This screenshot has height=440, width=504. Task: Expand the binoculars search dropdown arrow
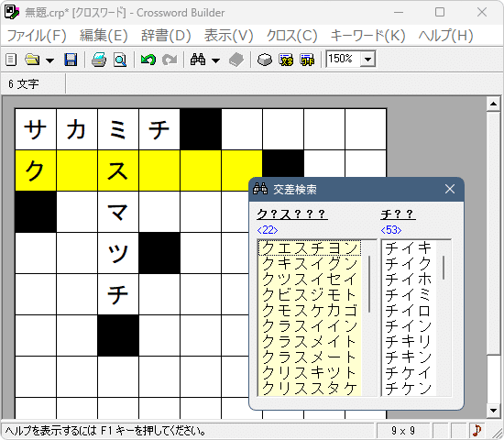click(x=215, y=60)
